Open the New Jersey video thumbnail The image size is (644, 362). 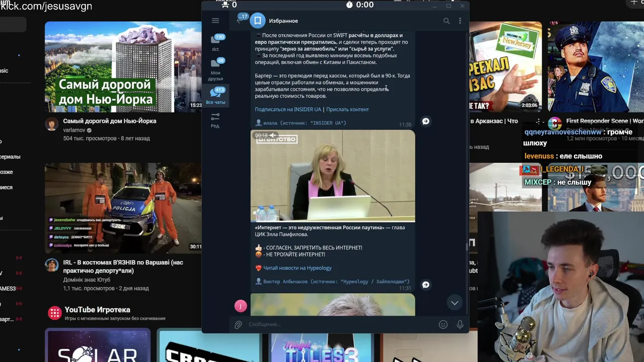(x=506, y=67)
